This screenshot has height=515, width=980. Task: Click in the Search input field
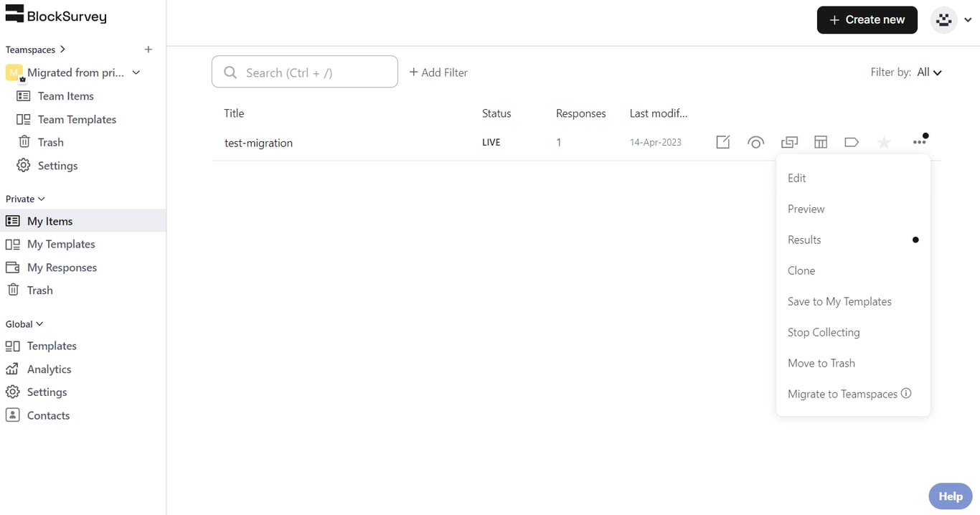[x=305, y=72]
